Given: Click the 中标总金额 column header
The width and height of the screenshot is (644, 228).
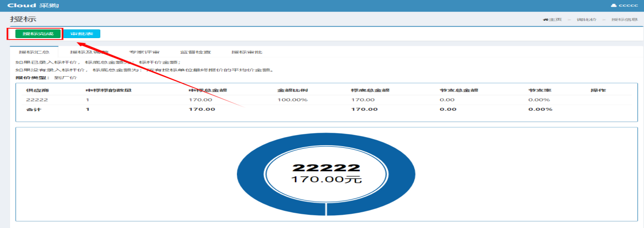Looking at the screenshot, I should pyautogui.click(x=207, y=90).
